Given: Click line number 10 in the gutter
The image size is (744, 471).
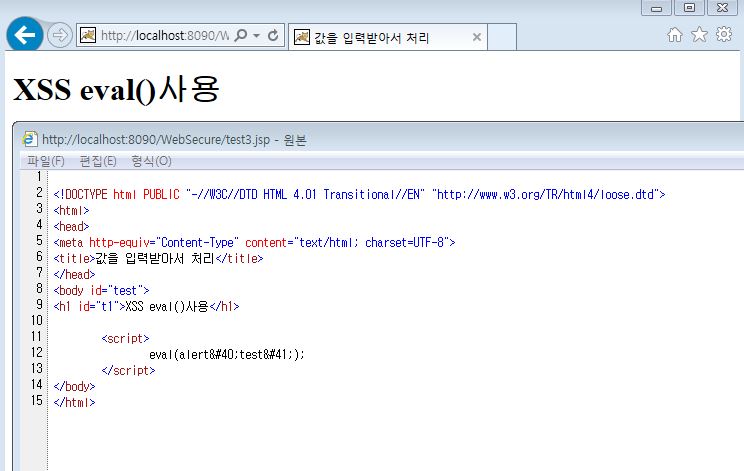Looking at the screenshot, I should click(x=37, y=320).
